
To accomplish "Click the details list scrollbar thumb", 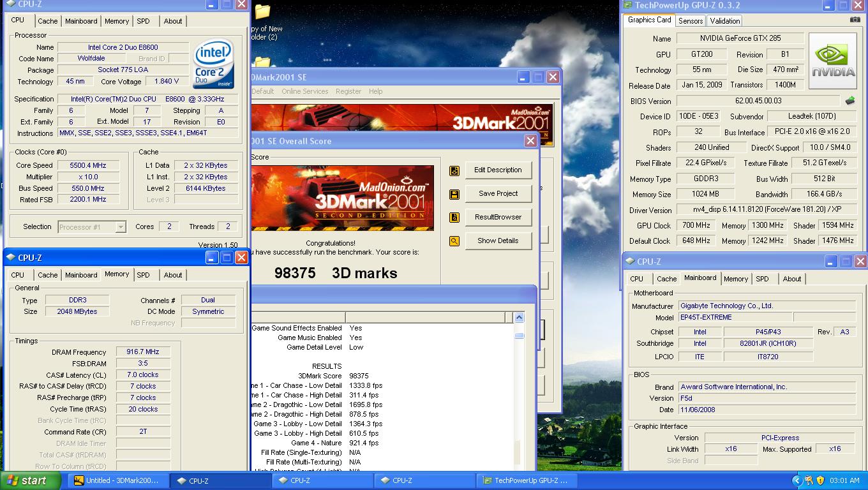I will tap(519, 335).
